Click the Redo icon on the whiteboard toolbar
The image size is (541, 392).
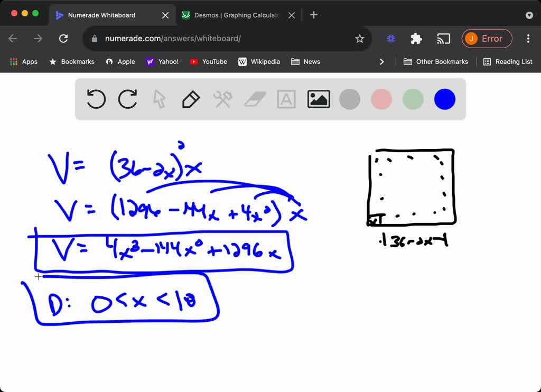pyautogui.click(x=127, y=99)
